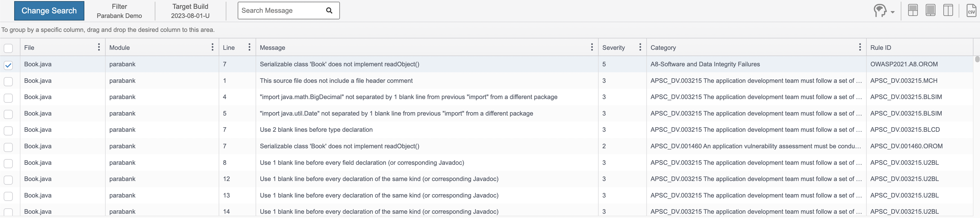
Task: Sort by the Rule ID column header
Action: pos(881,48)
